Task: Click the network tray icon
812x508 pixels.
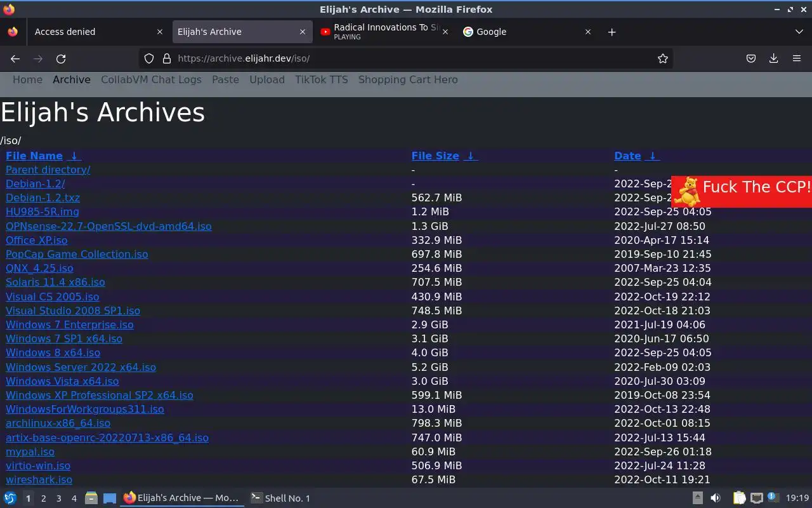Action: click(x=756, y=498)
